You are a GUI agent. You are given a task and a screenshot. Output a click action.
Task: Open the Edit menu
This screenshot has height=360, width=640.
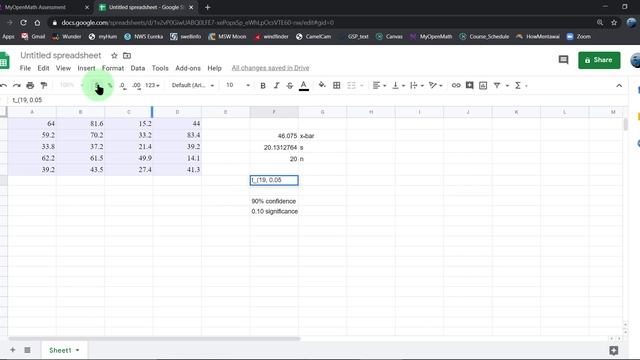tap(43, 68)
